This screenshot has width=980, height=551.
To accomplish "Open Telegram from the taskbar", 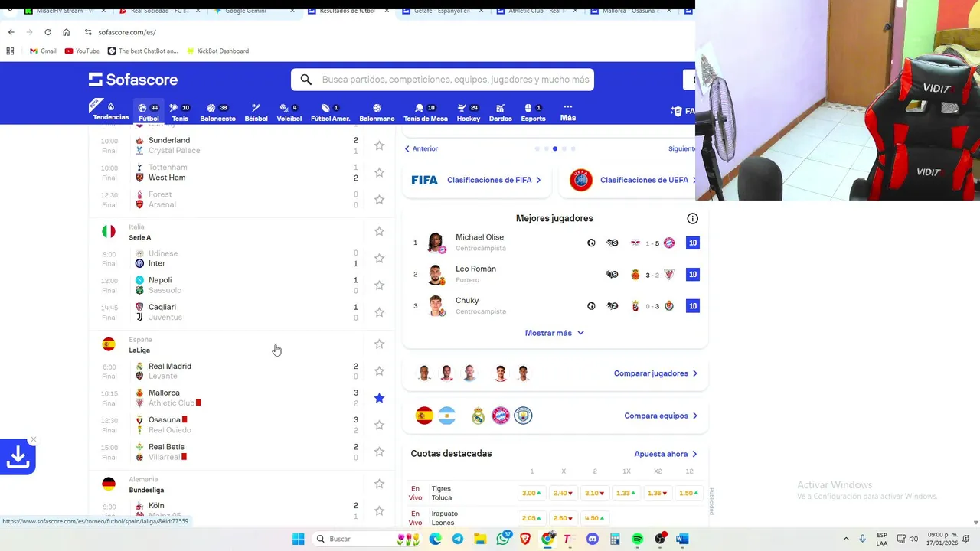I will click(x=458, y=539).
